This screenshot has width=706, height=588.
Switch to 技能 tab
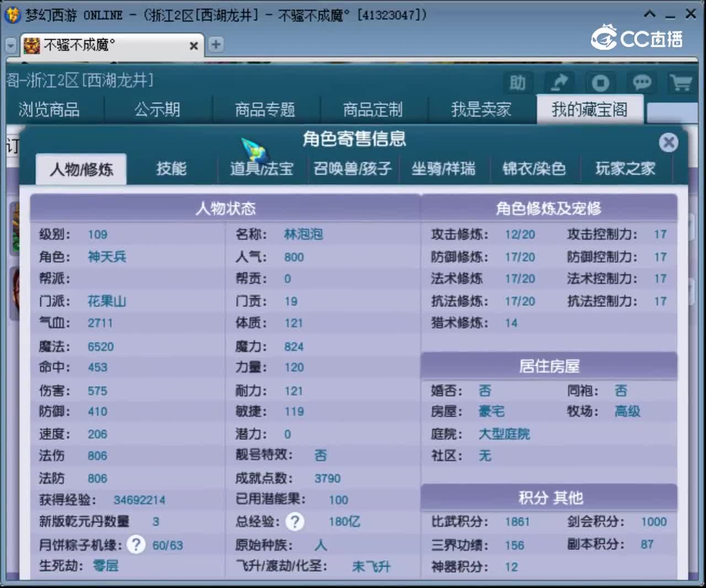[171, 168]
